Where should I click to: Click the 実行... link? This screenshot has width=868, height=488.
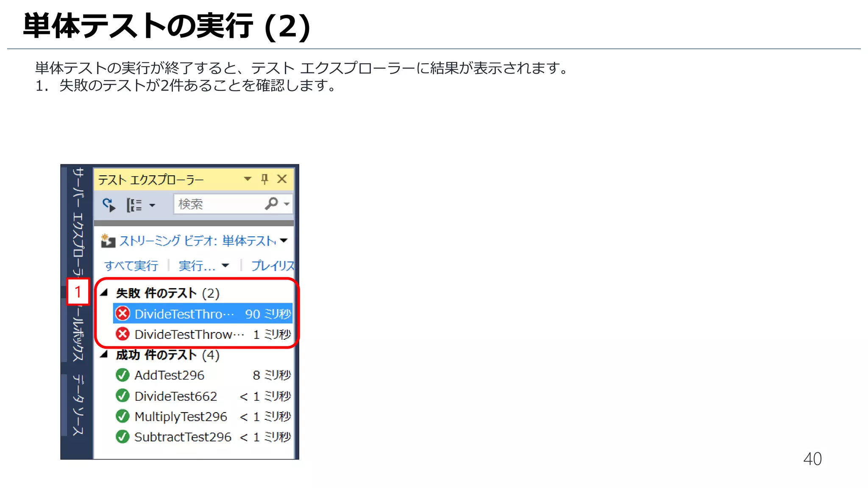point(197,266)
